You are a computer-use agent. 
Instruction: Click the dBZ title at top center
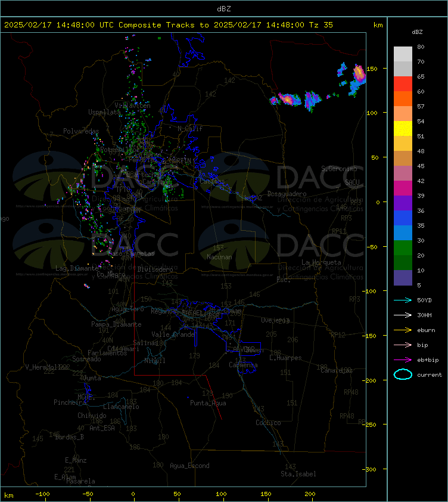click(223, 8)
